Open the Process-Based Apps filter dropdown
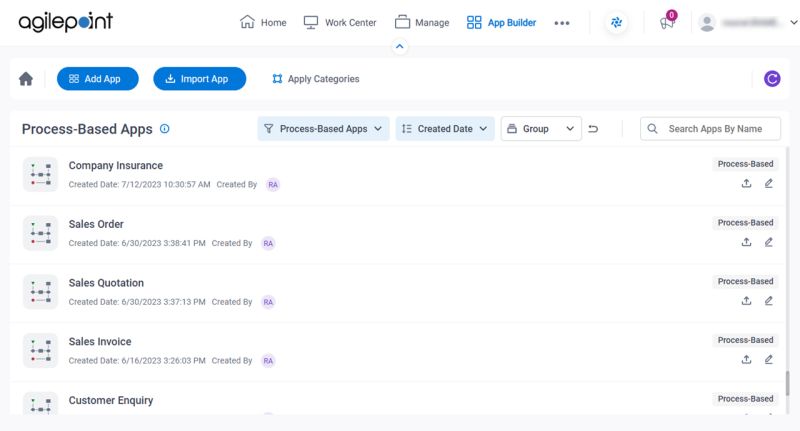This screenshot has width=800, height=431. [323, 129]
